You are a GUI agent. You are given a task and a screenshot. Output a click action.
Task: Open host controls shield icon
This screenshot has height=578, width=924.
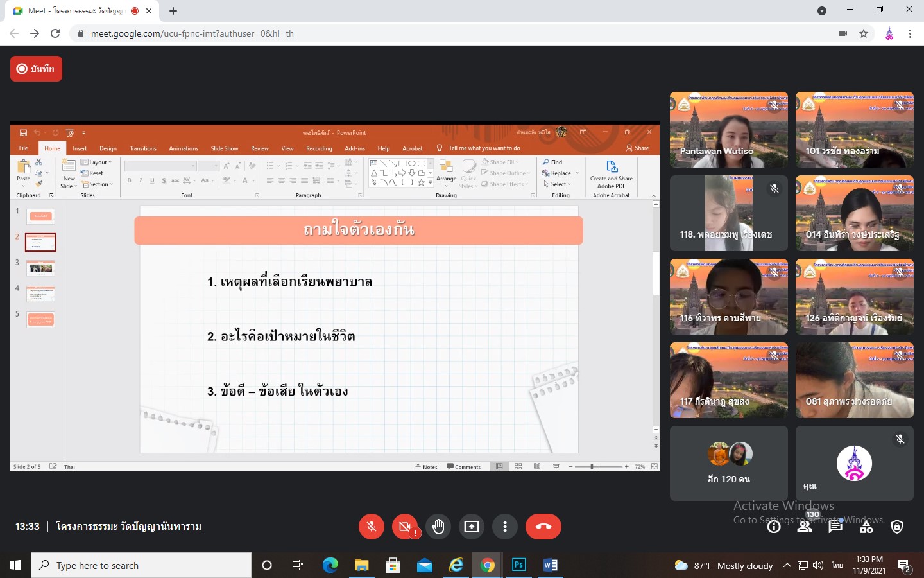(x=897, y=527)
